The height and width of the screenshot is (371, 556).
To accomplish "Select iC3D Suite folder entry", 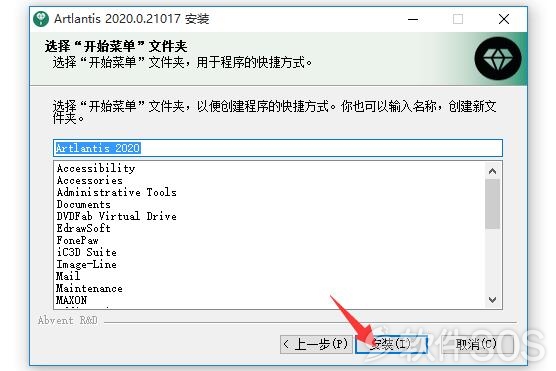I will click(x=86, y=252).
